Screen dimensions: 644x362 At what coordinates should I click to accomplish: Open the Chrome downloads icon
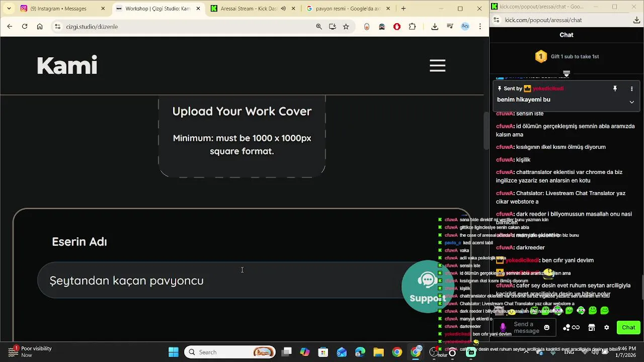tap(435, 27)
